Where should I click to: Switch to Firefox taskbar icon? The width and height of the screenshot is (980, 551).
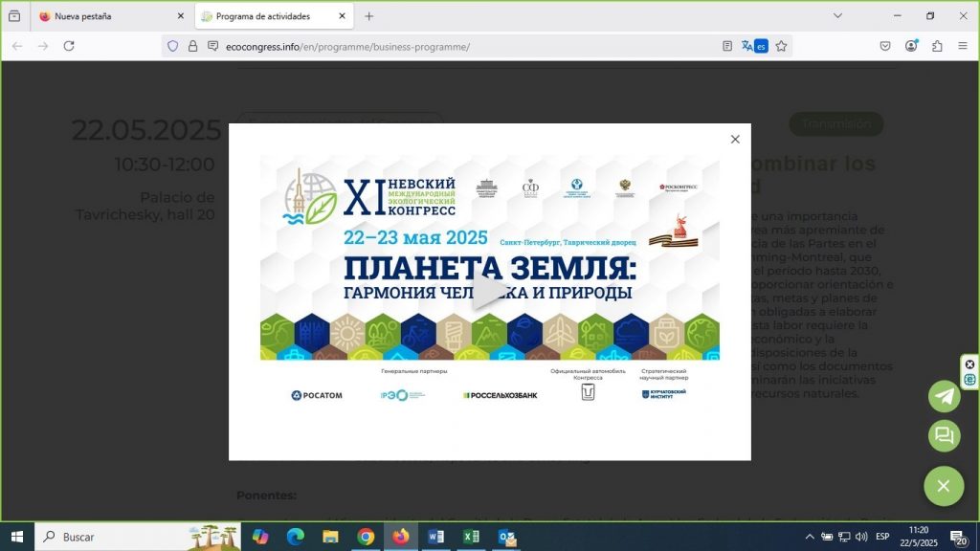coord(401,537)
